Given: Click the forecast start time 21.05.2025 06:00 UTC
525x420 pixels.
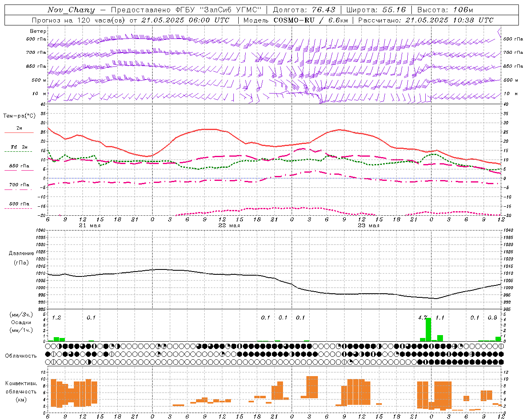Looking at the screenshot, I should click(185, 20).
